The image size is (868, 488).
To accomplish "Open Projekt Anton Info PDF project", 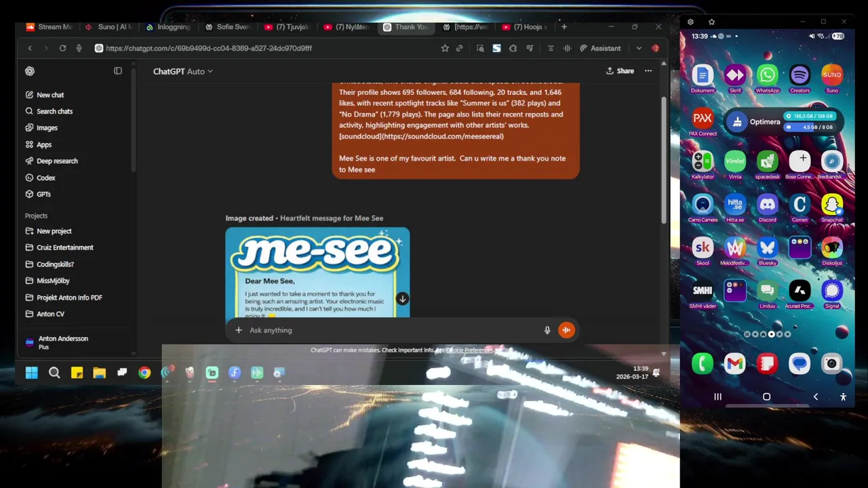I will pos(64,298).
